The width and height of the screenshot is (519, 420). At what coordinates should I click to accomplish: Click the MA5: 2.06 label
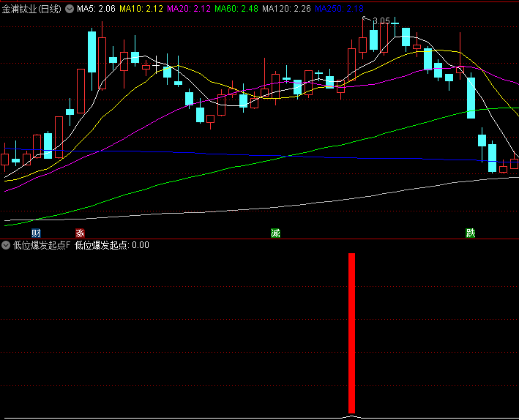tap(97, 9)
